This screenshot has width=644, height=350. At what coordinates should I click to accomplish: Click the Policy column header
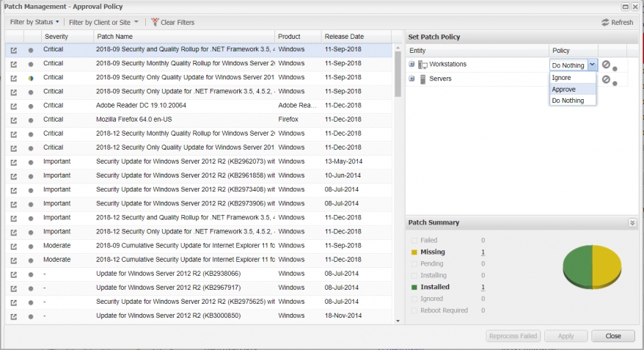click(x=574, y=51)
